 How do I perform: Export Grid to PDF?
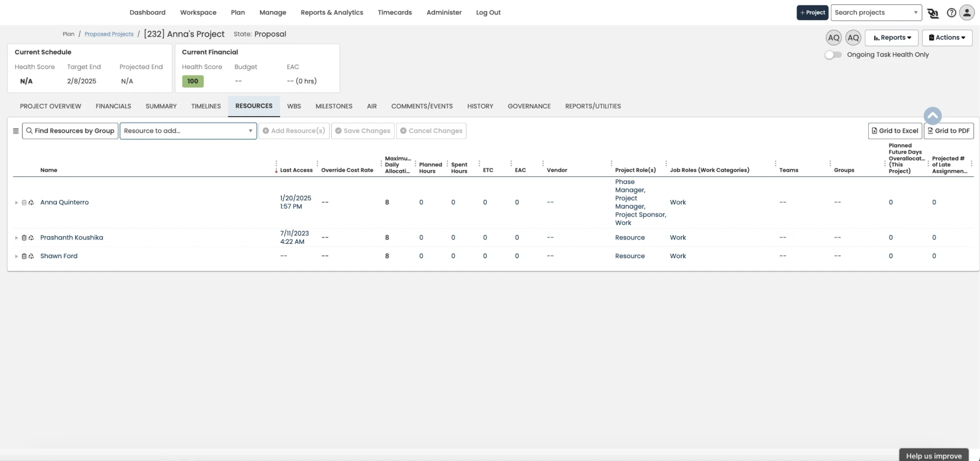click(x=949, y=131)
